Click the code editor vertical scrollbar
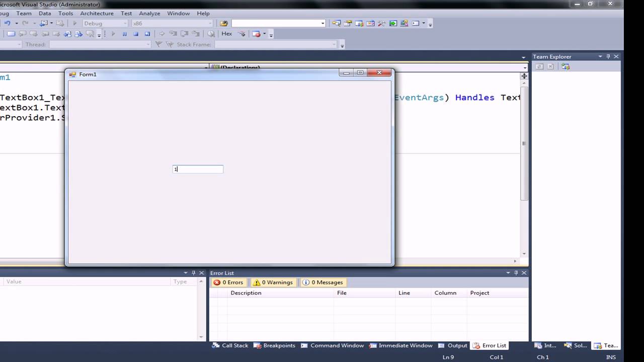644x362 pixels. point(524,143)
